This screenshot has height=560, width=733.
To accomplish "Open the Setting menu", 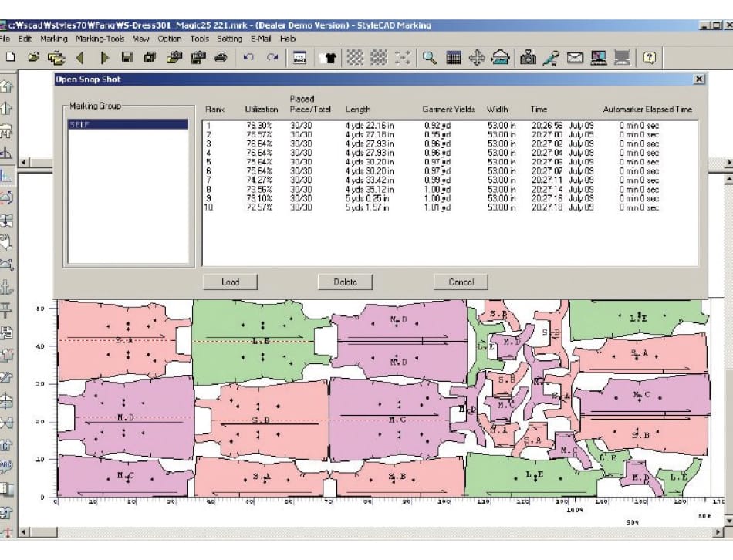I will coord(229,39).
